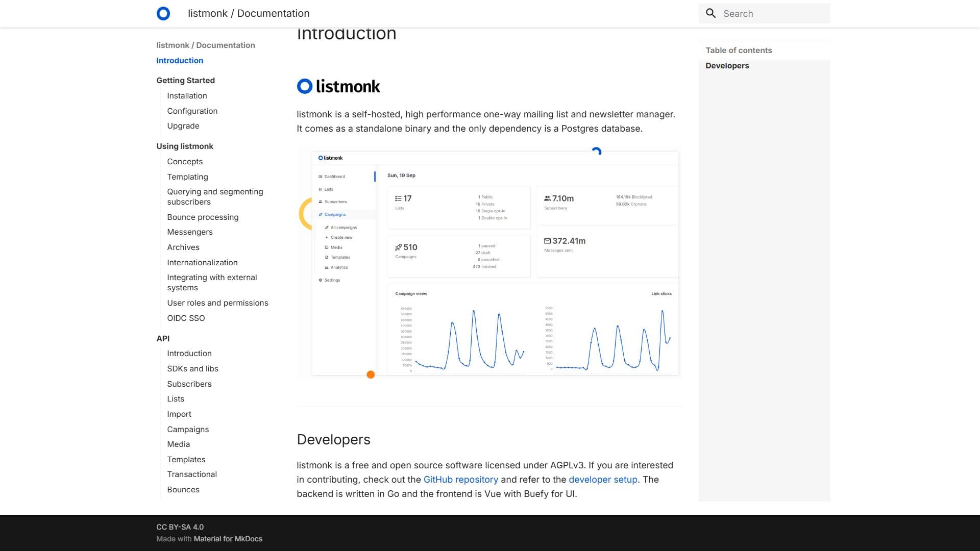Image resolution: width=980 pixels, height=551 pixels.
Task: Click the Table of contents label
Action: [x=739, y=50]
